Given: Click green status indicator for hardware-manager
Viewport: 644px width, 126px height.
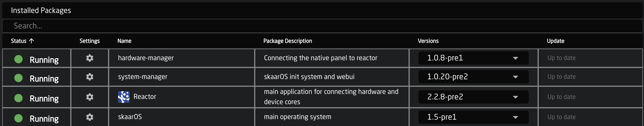Looking at the screenshot, I should pyautogui.click(x=18, y=59).
